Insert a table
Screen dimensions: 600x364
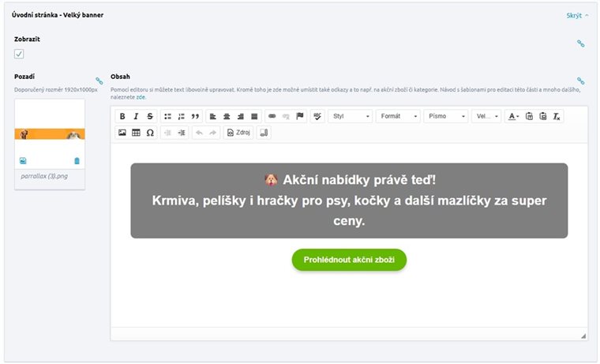[x=136, y=133]
